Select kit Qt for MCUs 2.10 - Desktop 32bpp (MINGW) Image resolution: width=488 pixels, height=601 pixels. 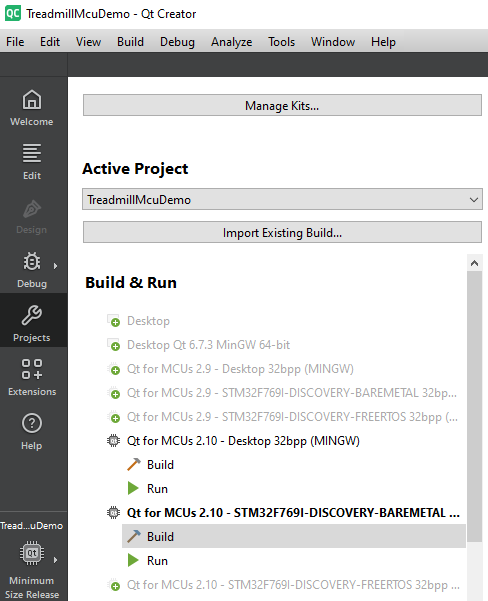(x=243, y=441)
